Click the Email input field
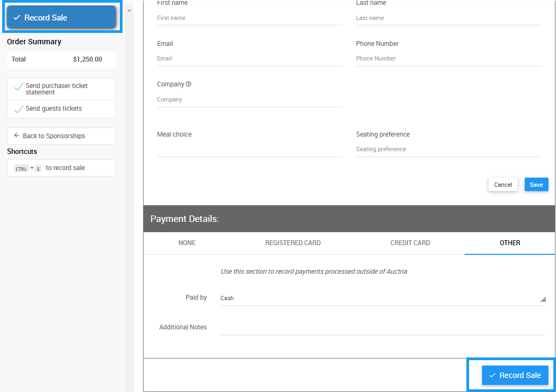The height and width of the screenshot is (392, 556). [x=249, y=58]
